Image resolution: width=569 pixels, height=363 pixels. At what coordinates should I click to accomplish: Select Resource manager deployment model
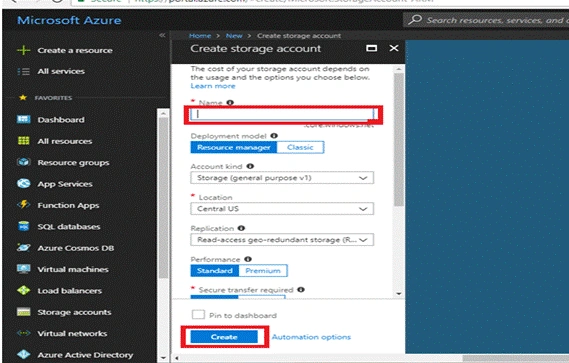coord(234,147)
